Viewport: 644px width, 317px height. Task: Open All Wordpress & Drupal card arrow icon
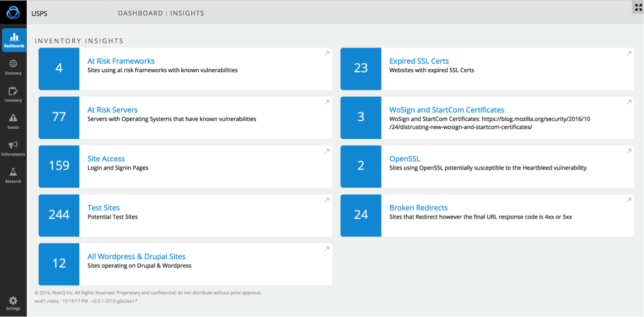pos(327,249)
